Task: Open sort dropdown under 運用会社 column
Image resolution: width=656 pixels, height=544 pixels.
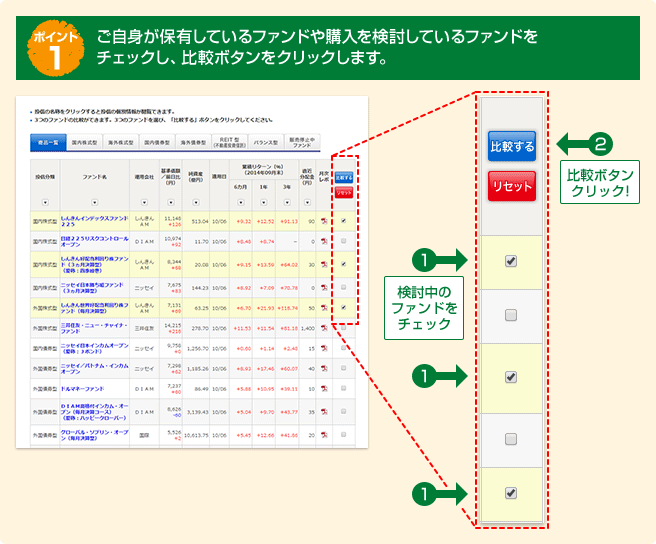Action: (x=144, y=201)
